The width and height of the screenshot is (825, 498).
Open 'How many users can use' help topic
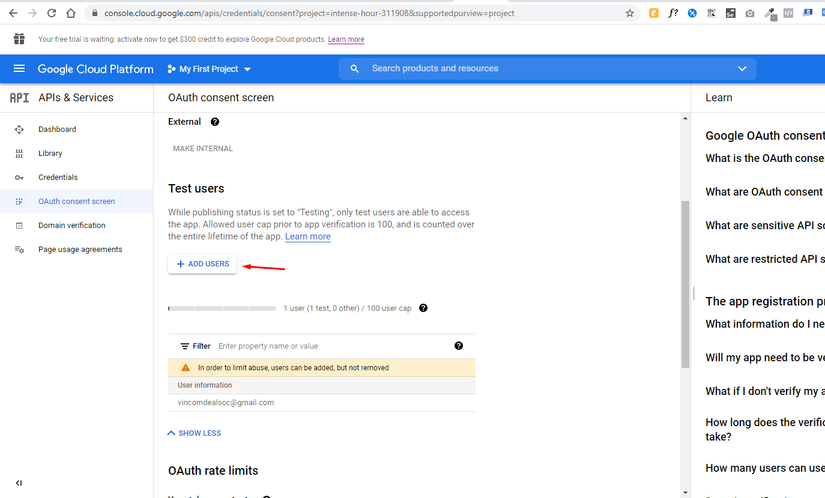[765, 468]
